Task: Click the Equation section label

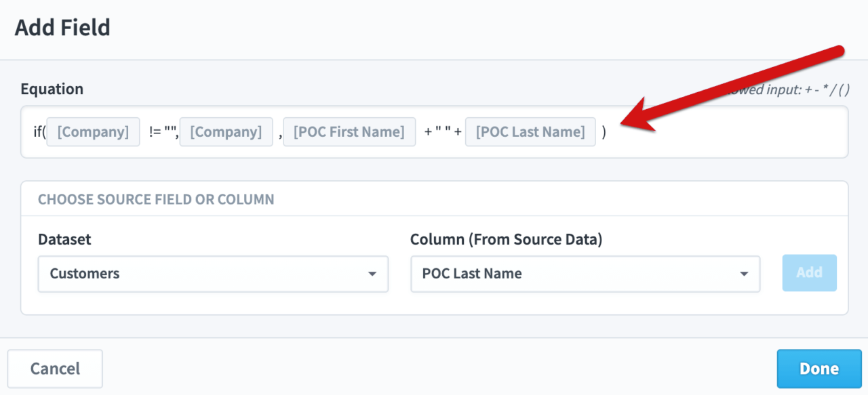Action: point(52,89)
